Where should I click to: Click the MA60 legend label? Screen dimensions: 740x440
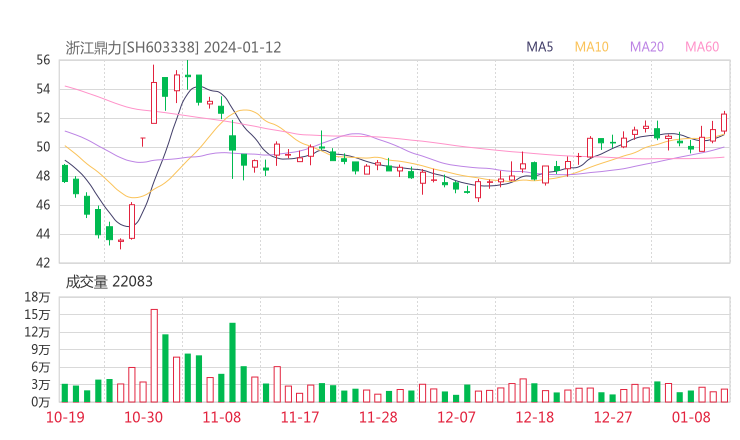702,47
